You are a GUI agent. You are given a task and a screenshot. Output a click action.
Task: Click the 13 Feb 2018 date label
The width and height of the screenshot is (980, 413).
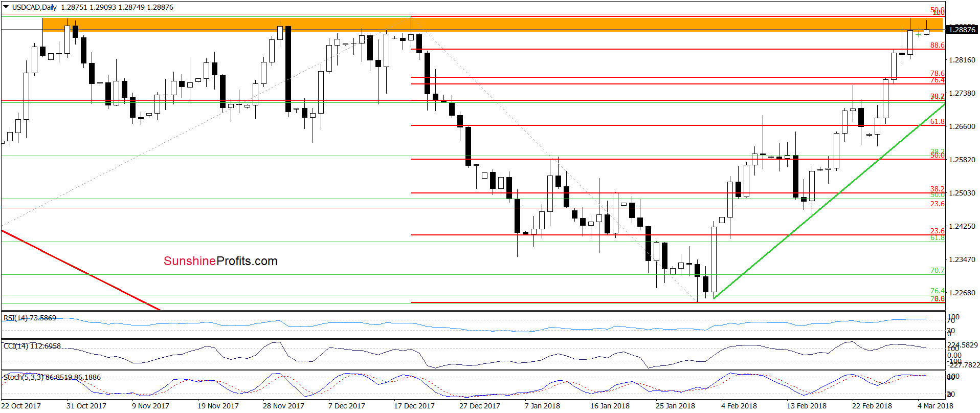click(807, 406)
